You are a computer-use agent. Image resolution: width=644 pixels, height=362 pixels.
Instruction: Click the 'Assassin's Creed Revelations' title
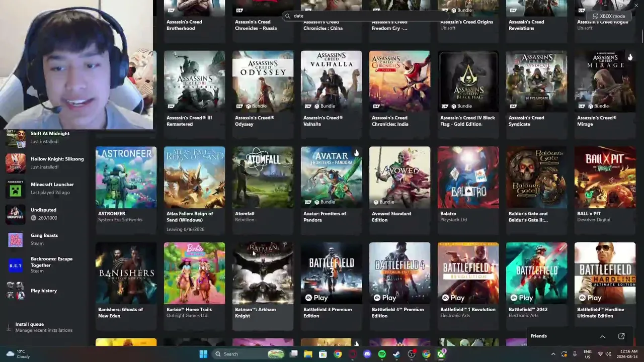point(526,25)
